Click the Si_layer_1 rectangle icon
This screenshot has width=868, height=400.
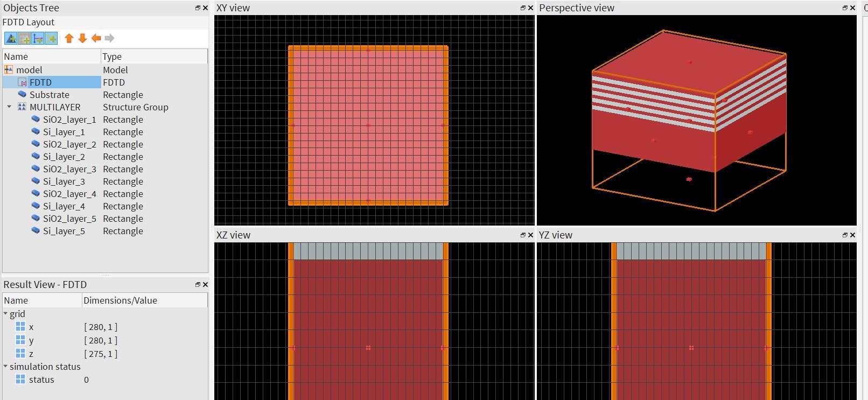(36, 132)
